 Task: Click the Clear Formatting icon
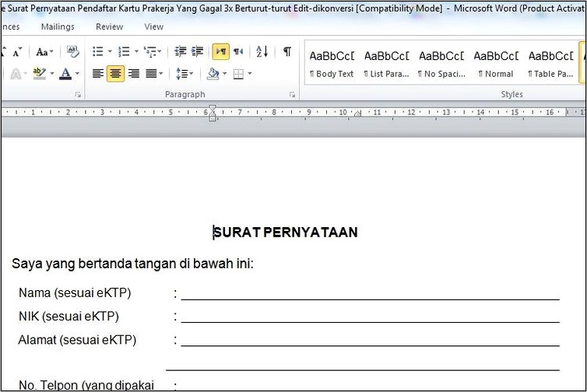(72, 52)
